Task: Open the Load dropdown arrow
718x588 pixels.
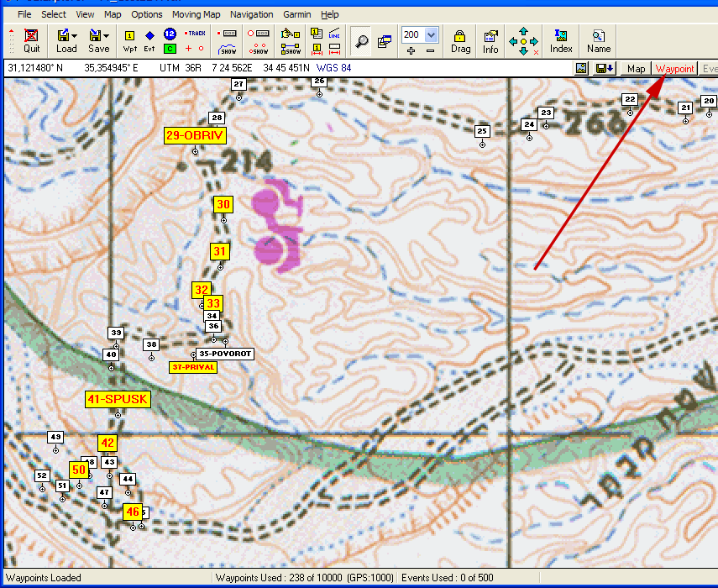Action: [x=74, y=36]
